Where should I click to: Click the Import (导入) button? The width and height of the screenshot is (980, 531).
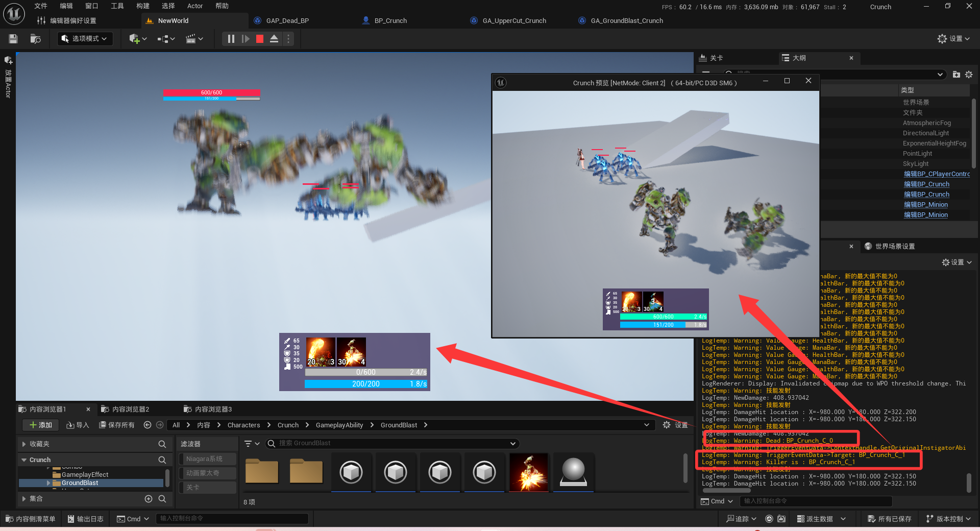coord(78,425)
